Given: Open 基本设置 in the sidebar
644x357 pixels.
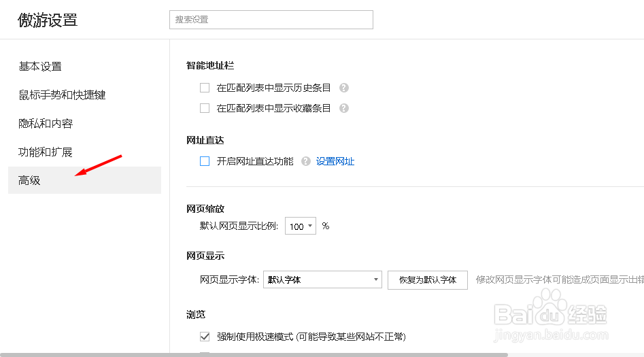Looking at the screenshot, I should (x=40, y=67).
